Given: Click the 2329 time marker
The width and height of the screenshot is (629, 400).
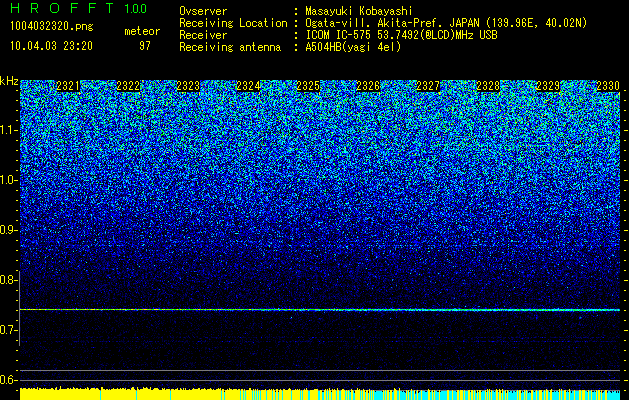Looking at the screenshot, I should (548, 86).
